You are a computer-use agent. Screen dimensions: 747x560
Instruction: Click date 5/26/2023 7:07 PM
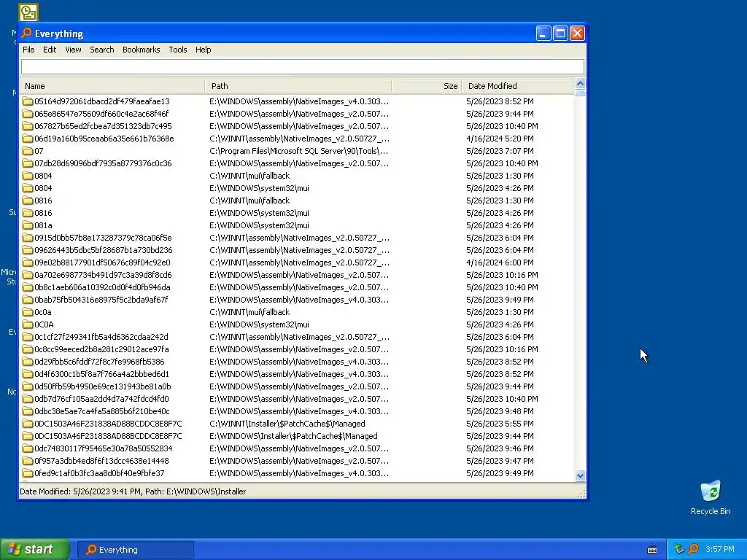(500, 151)
